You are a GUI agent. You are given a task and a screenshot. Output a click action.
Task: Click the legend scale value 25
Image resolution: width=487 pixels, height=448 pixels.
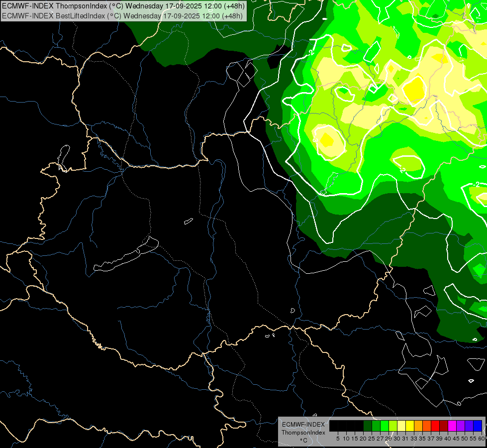372,439
